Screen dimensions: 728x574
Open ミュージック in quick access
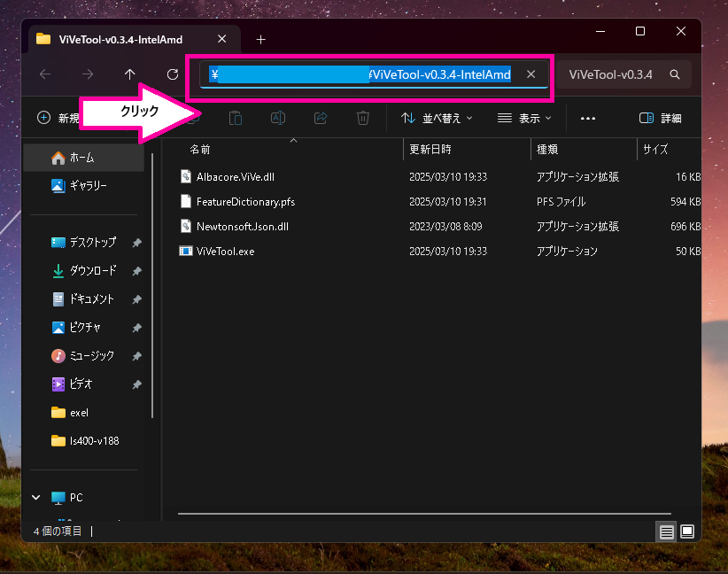coord(82,356)
